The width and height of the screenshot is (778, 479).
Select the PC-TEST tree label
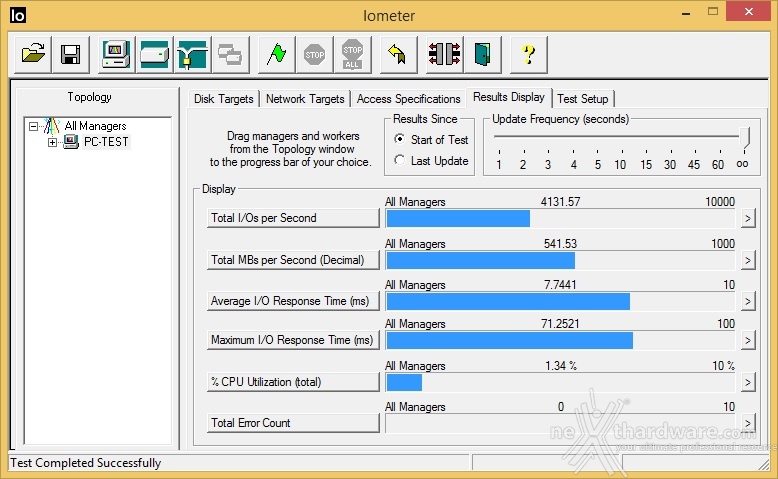106,142
